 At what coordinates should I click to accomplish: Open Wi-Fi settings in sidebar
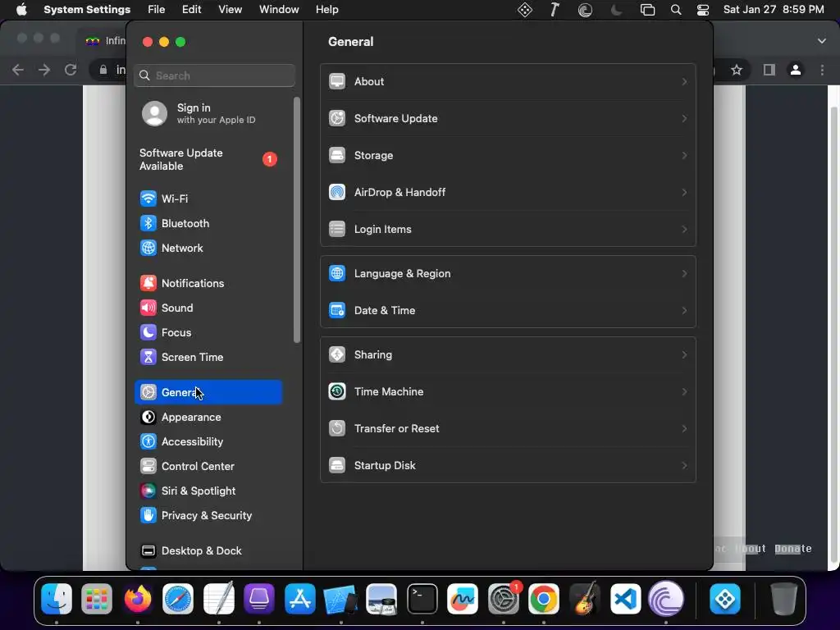(208, 199)
